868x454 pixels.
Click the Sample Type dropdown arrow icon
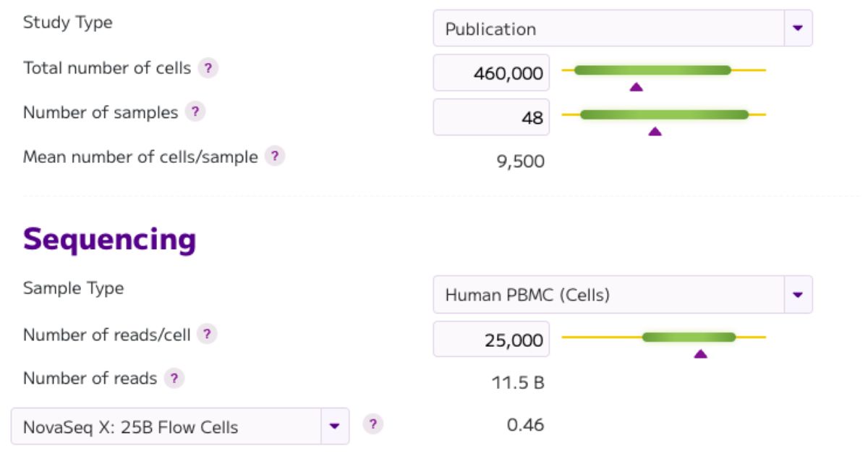(799, 295)
